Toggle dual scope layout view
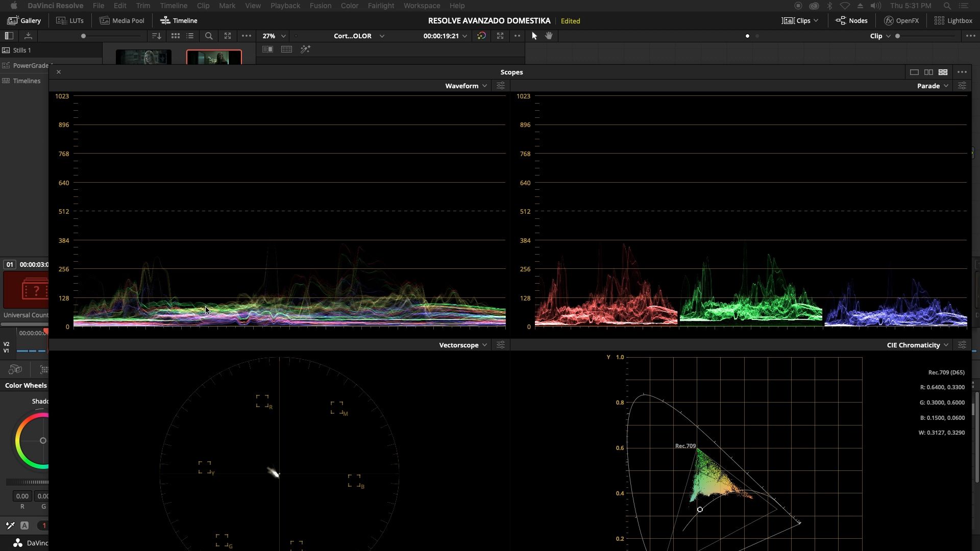This screenshot has width=980, height=551. click(x=928, y=72)
